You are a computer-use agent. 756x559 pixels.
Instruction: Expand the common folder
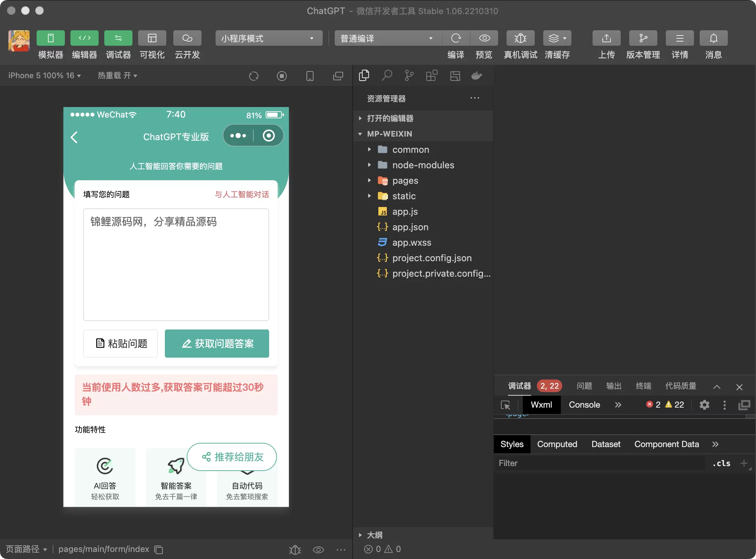pos(423,150)
